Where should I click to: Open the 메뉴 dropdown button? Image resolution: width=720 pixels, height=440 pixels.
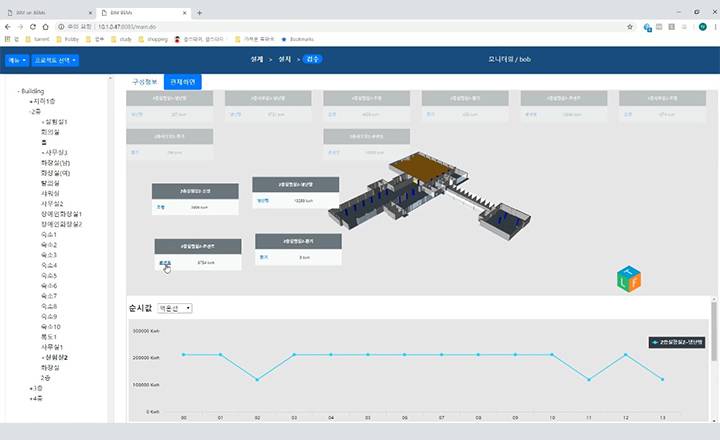pyautogui.click(x=16, y=60)
